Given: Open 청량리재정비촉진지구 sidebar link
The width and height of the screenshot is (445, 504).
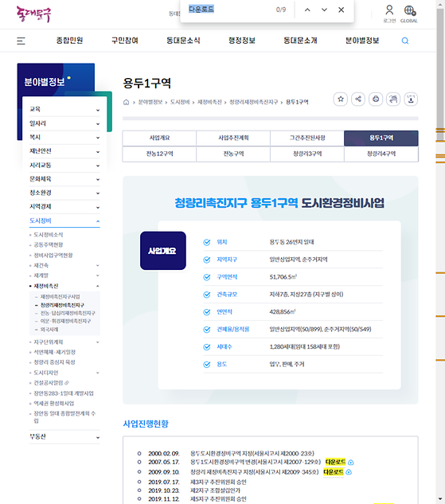Looking at the screenshot, I should (x=62, y=305).
